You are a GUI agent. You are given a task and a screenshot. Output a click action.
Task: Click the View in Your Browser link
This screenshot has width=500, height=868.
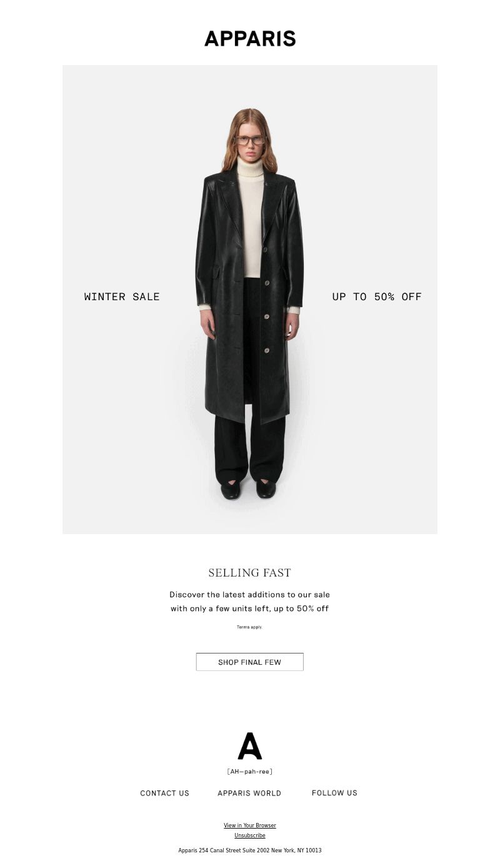coord(250,825)
